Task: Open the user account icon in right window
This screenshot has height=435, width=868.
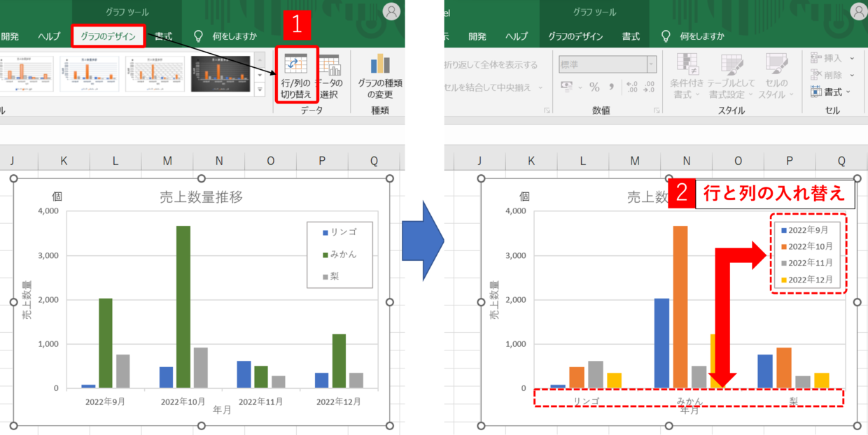Action: coord(859,11)
